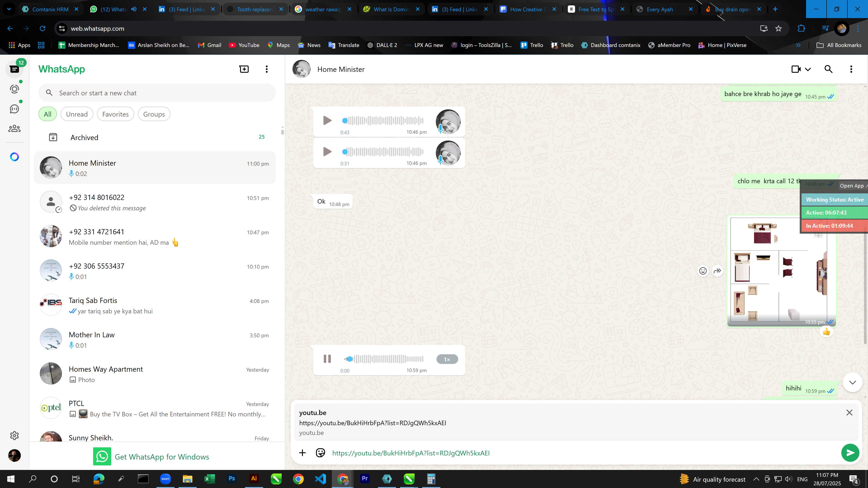Screen dimensions: 868x488
Task: Click the thumbs-up reaction on image
Action: coord(827,332)
